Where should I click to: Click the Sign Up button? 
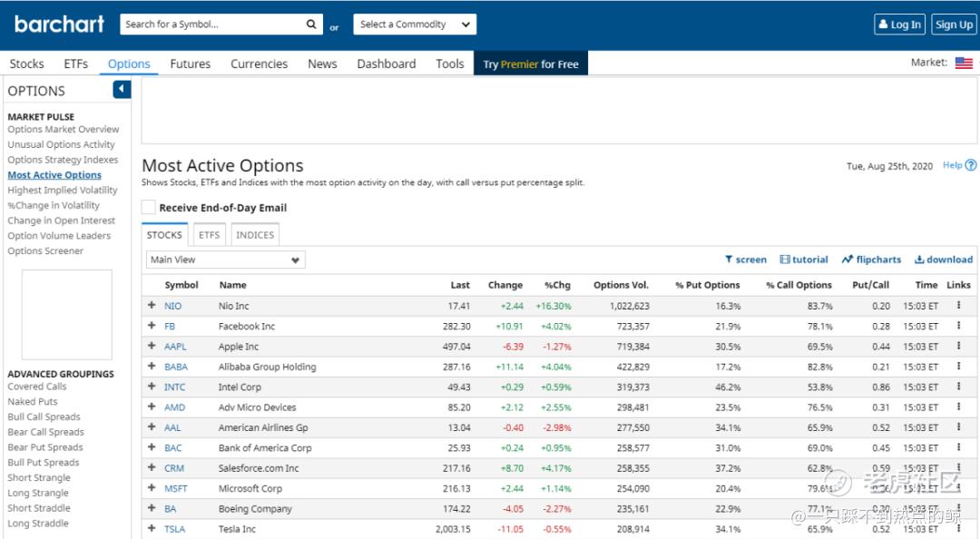pos(954,24)
